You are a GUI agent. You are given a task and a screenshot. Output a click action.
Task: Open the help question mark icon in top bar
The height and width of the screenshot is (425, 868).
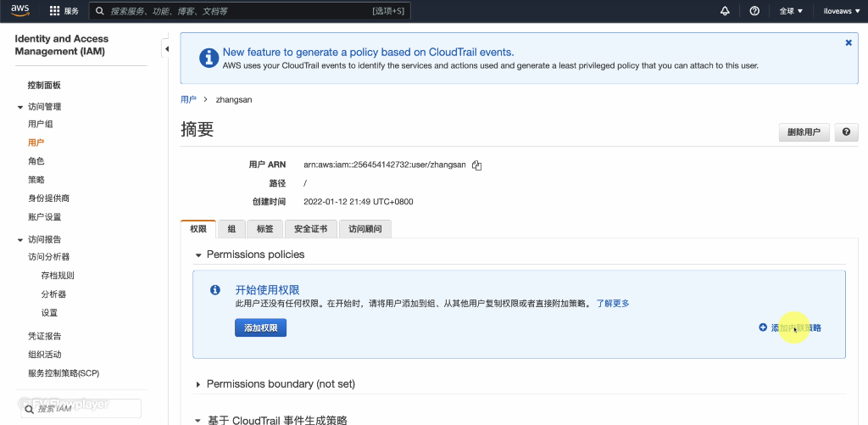pyautogui.click(x=754, y=11)
